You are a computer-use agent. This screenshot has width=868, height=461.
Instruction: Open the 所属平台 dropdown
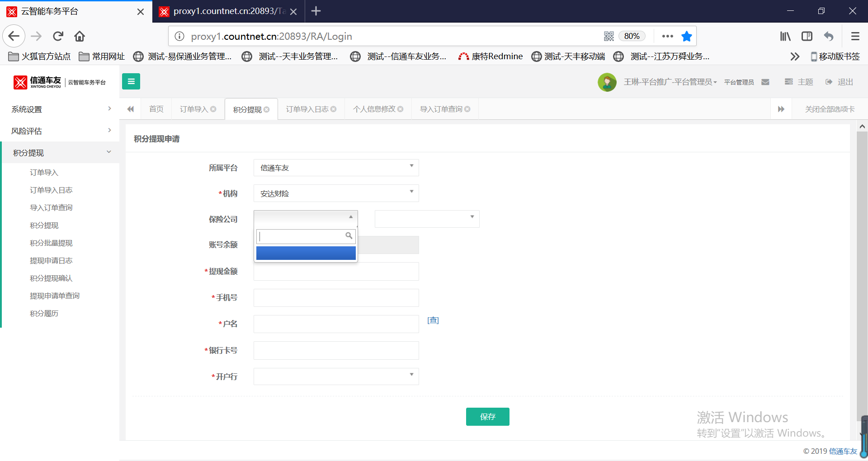pyautogui.click(x=336, y=168)
